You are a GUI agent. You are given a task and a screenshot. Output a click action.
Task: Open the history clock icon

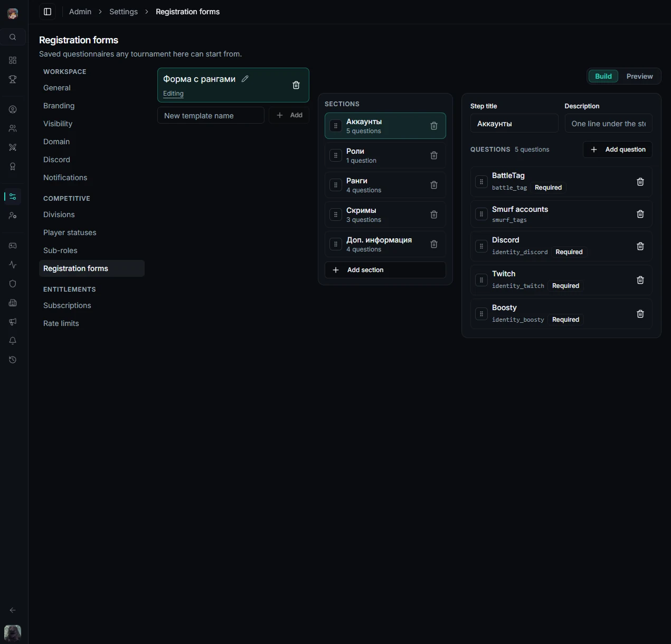point(13,360)
